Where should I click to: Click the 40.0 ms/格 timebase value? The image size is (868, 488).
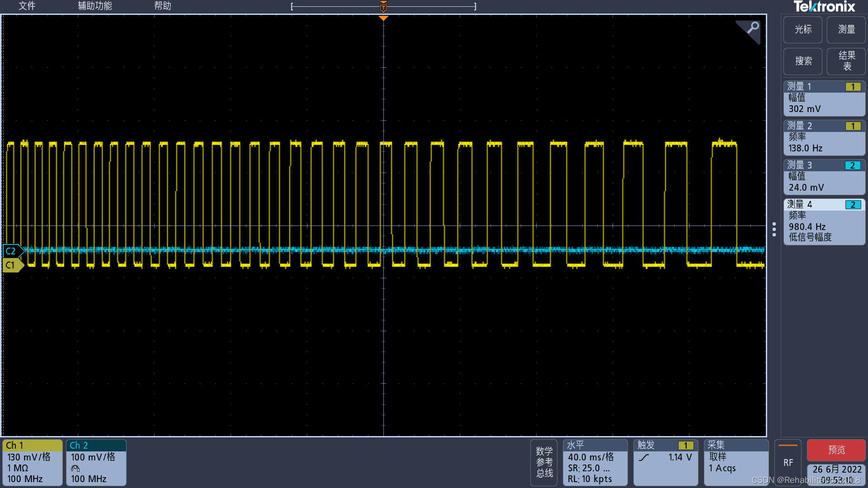click(591, 457)
